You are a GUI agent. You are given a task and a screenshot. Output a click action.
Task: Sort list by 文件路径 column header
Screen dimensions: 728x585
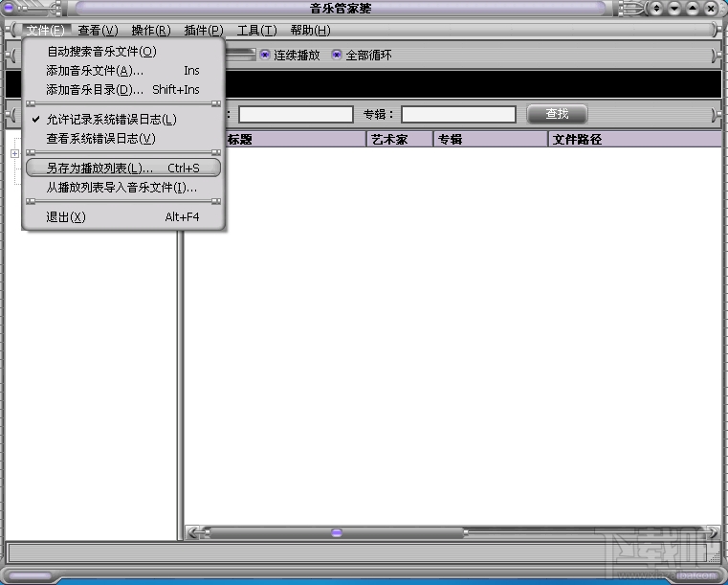point(635,140)
